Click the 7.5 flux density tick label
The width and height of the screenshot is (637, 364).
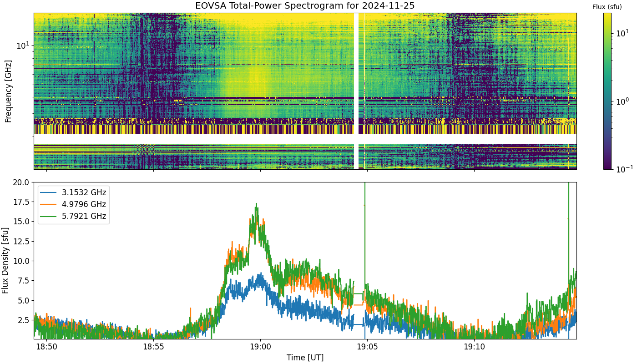click(x=24, y=281)
